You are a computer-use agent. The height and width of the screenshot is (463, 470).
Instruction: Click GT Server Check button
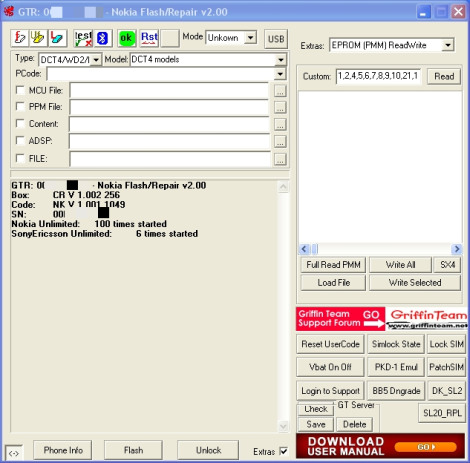tap(316, 409)
